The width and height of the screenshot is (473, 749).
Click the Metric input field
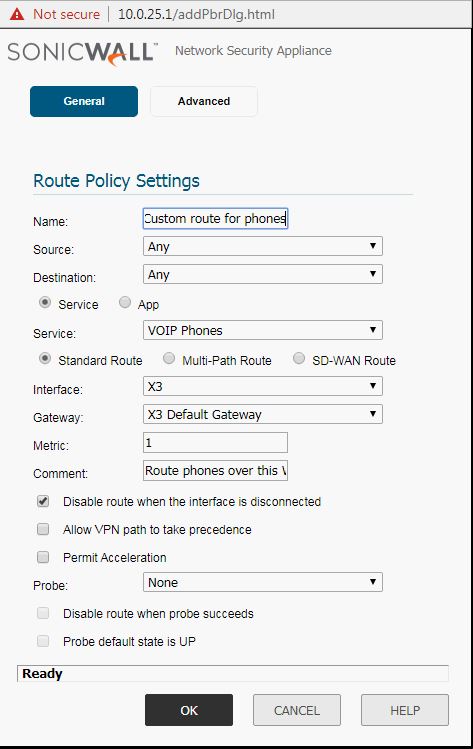point(215,443)
